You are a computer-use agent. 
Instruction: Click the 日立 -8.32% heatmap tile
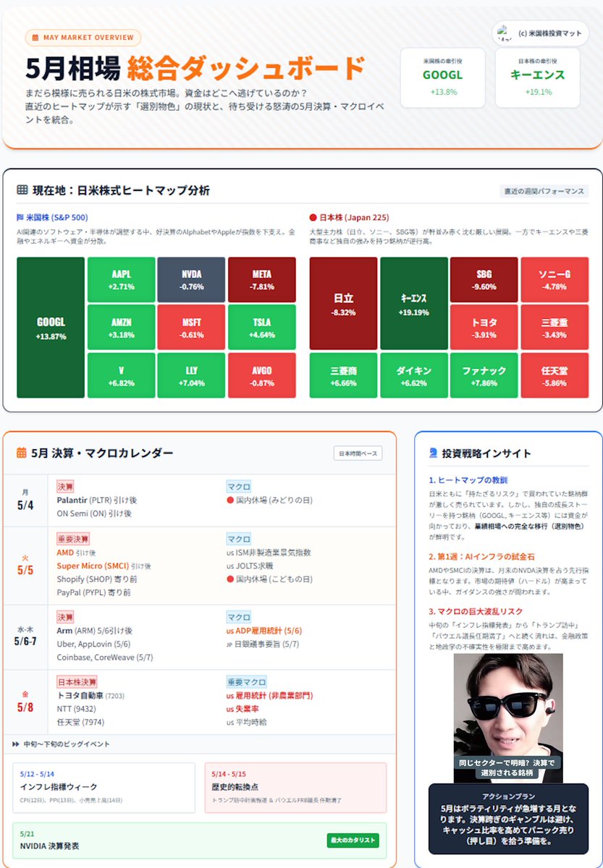tap(343, 303)
